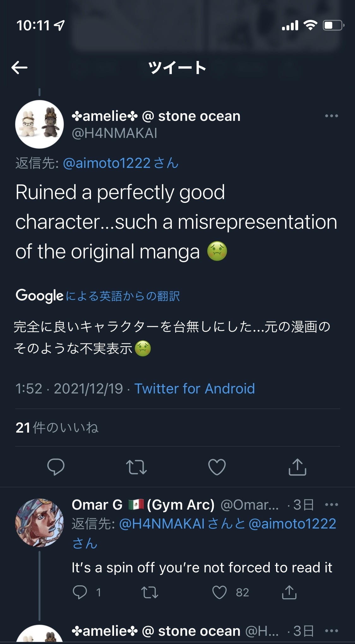Retweet the main tweet
355x644 pixels.
coord(136,467)
